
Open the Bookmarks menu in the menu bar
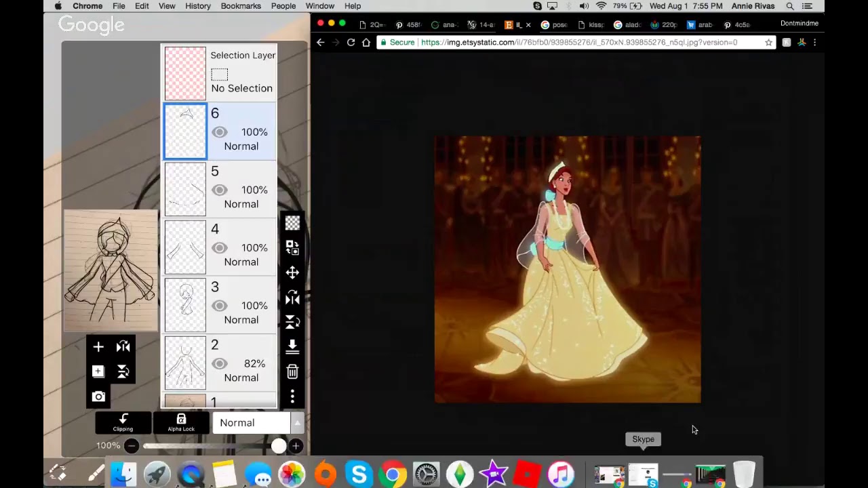(x=241, y=6)
